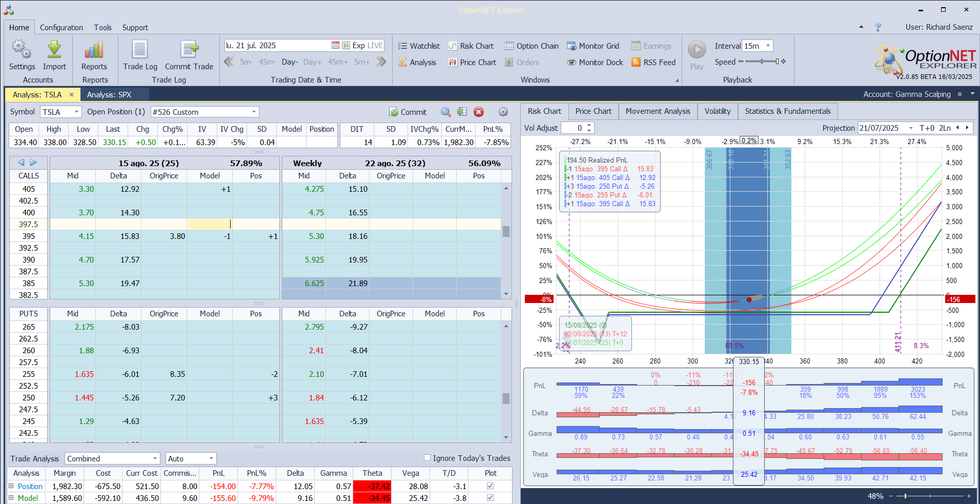Open the Auto dropdown
The image size is (980, 504).
[211, 458]
